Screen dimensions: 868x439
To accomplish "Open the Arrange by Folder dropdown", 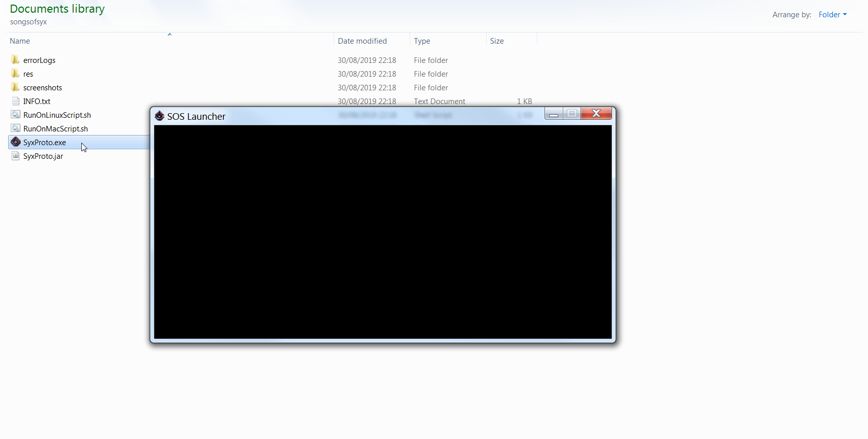I will [832, 15].
